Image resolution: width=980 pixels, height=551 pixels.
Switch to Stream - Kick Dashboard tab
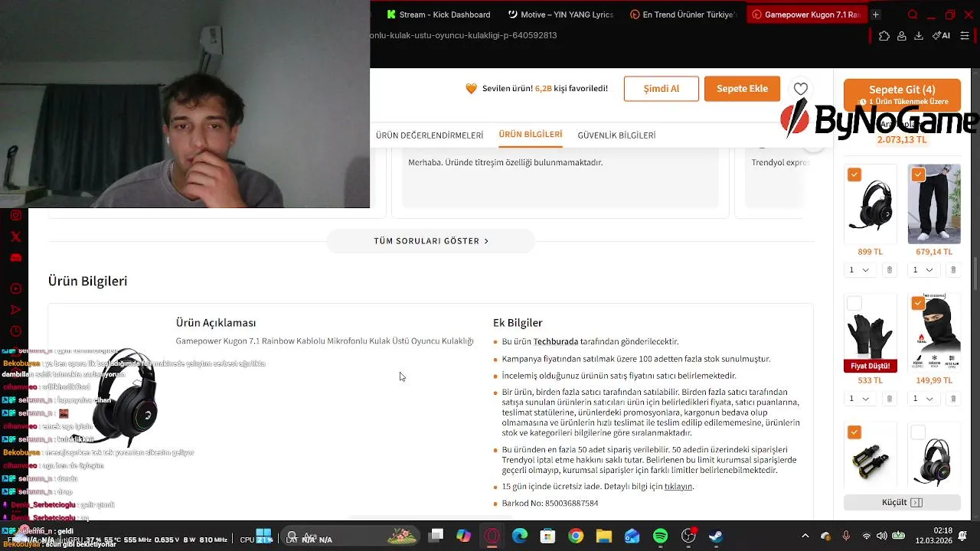[438, 15]
